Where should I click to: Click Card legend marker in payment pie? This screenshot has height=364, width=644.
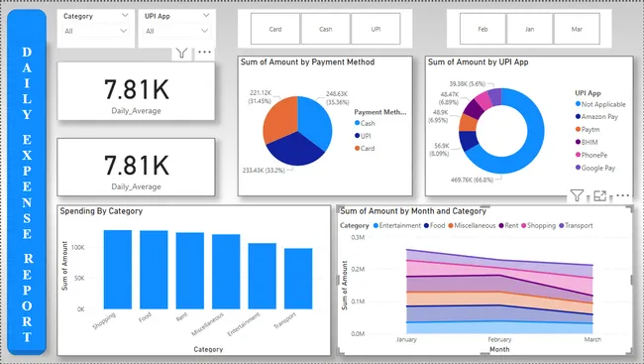[357, 148]
